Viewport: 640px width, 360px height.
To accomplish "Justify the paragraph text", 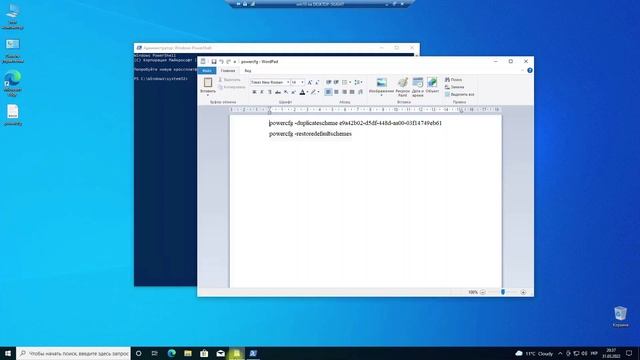I will pyautogui.click(x=352, y=92).
